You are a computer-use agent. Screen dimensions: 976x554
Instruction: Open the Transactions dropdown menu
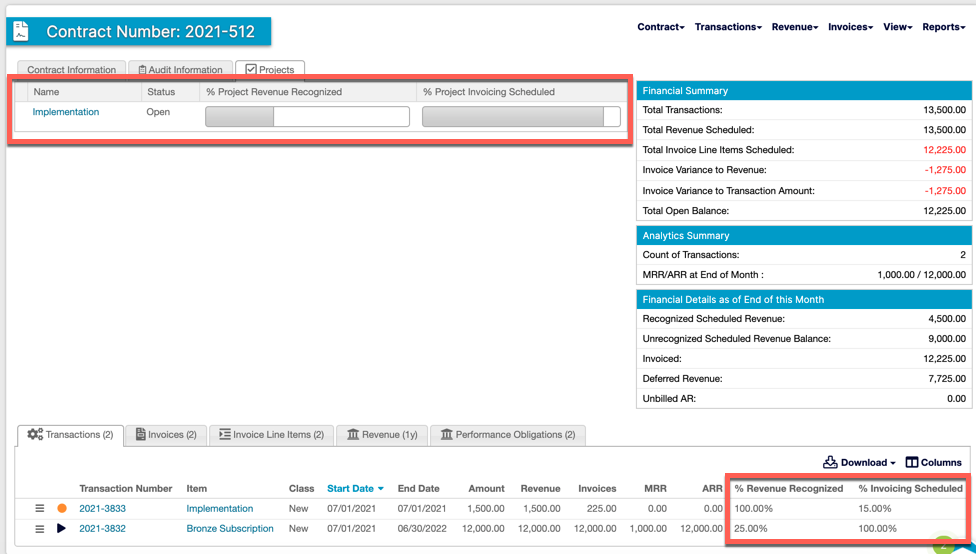[x=728, y=27]
